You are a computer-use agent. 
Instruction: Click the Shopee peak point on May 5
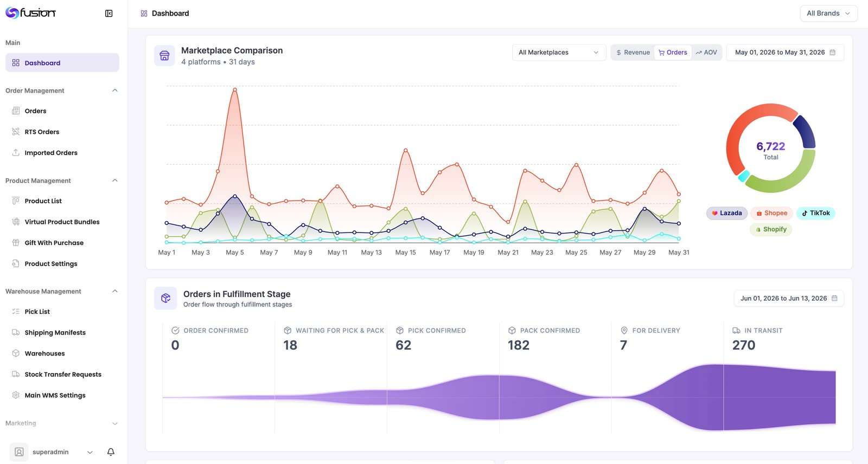[x=235, y=89]
